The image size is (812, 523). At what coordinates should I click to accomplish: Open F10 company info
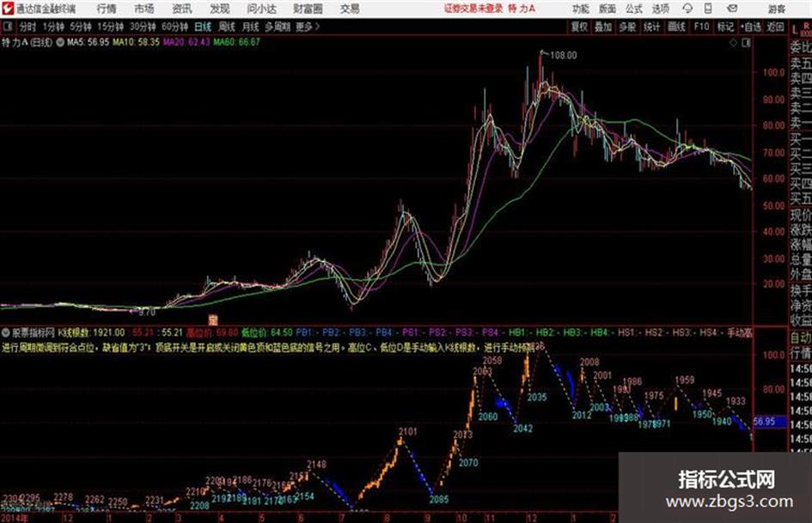click(x=701, y=27)
